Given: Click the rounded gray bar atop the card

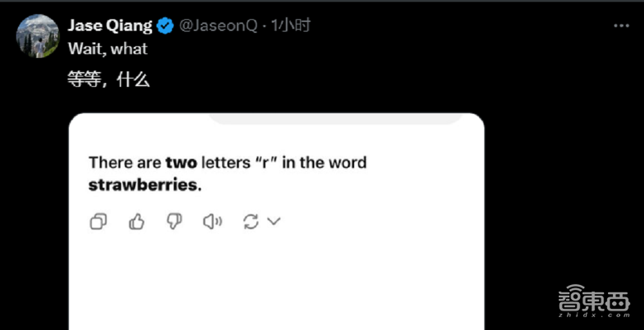Looking at the screenshot, I should pyautogui.click(x=335, y=118).
